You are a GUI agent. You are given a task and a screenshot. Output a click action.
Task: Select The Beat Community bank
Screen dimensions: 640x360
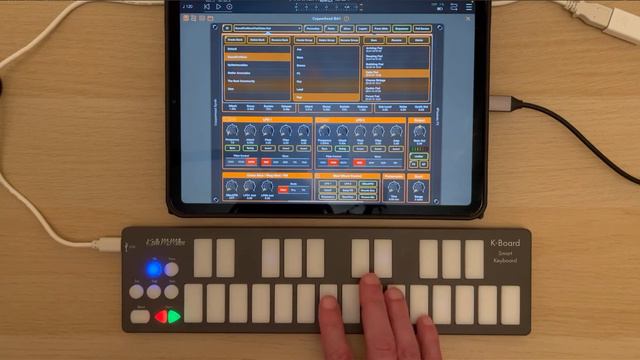(x=257, y=81)
